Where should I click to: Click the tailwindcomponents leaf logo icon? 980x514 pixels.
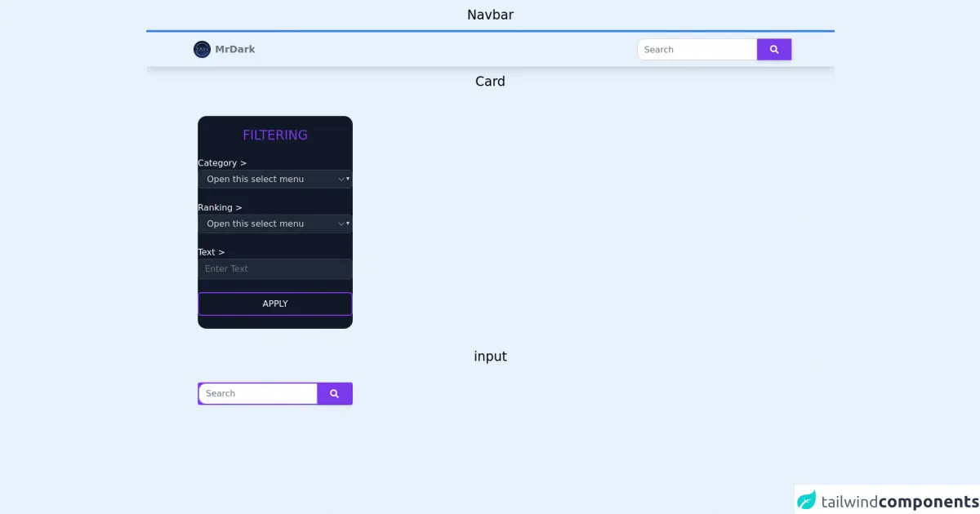click(x=807, y=500)
